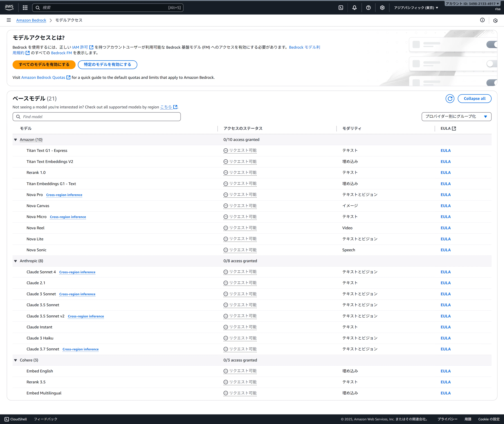Click into the Find model search field
This screenshot has width=504, height=424.
(97, 117)
